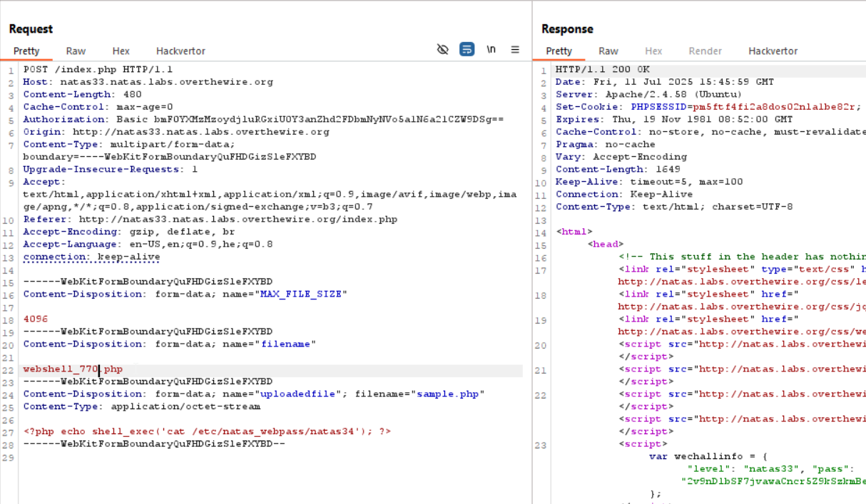This screenshot has width=866, height=504.
Task: Click the Request panel title
Action: click(x=31, y=29)
